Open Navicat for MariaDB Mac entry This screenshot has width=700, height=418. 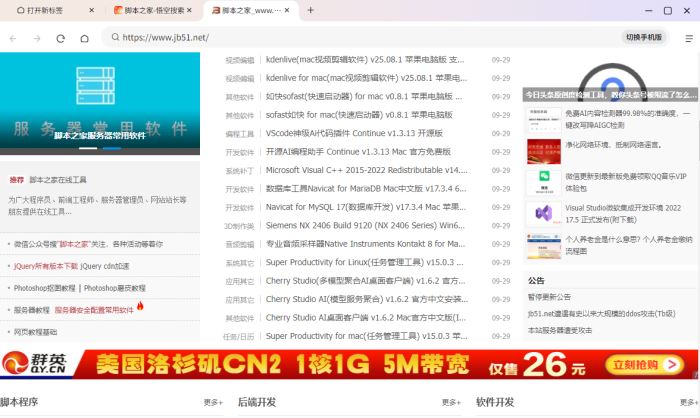click(x=366, y=188)
